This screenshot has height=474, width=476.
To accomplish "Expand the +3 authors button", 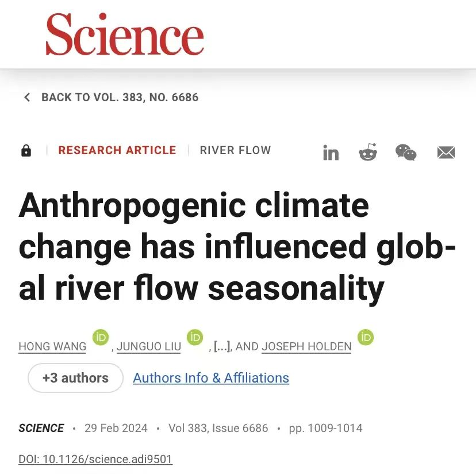I will pyautogui.click(x=75, y=378).
